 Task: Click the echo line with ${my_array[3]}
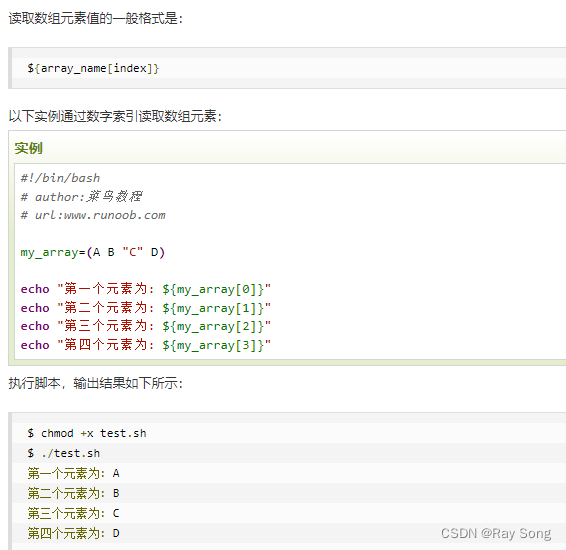click(x=145, y=345)
